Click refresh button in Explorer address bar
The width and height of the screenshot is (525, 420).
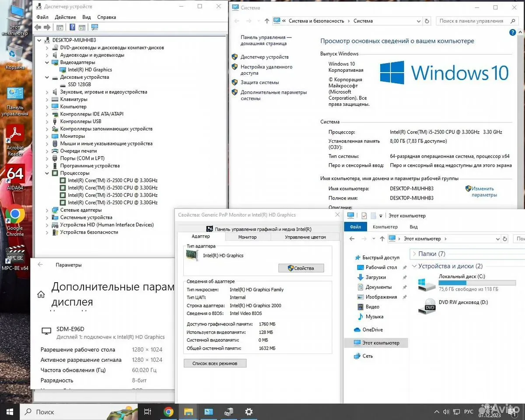click(x=506, y=239)
